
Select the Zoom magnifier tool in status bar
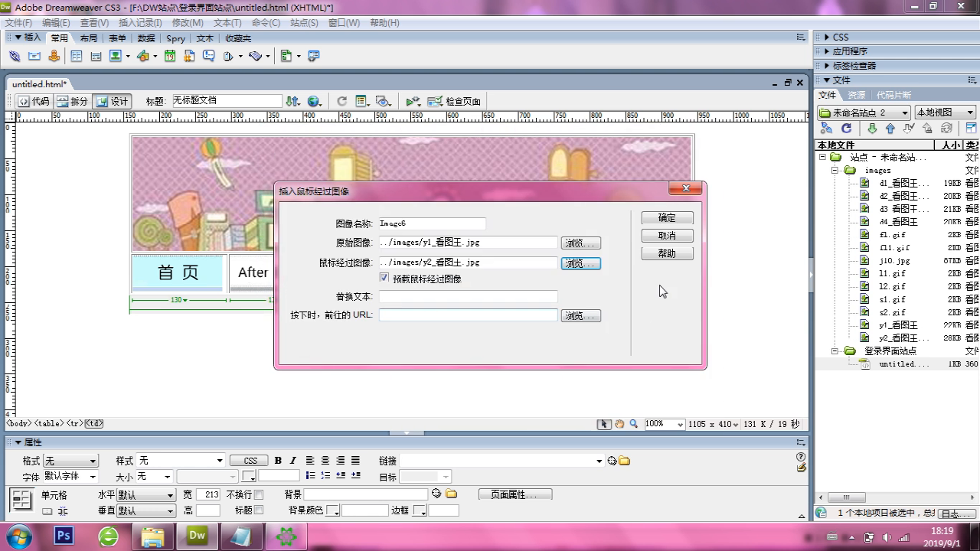pos(634,423)
